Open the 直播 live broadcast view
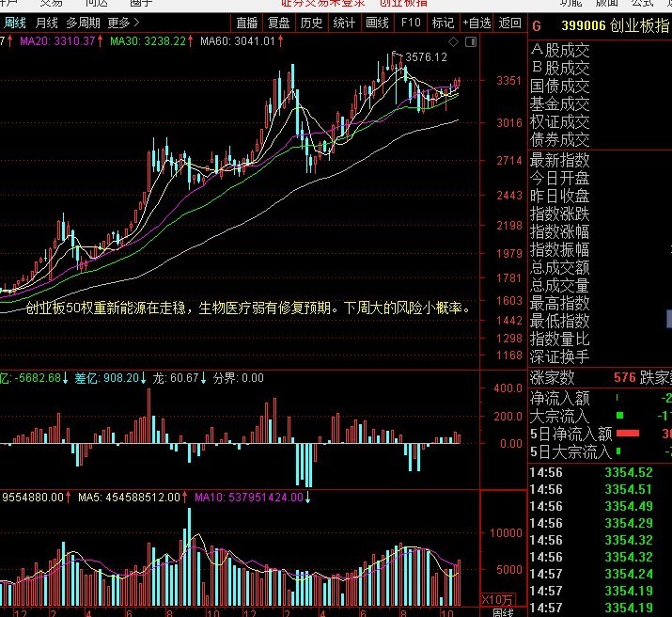The image size is (672, 617). click(247, 23)
